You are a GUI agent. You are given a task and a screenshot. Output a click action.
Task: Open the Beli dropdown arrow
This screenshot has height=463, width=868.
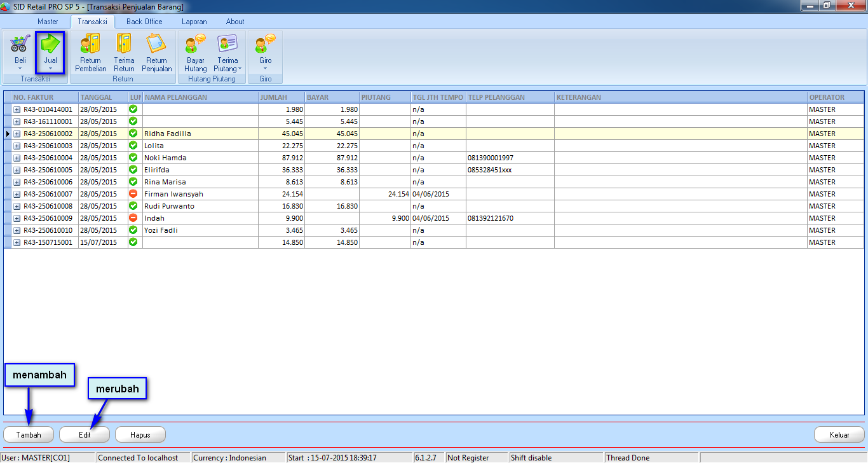click(x=20, y=69)
